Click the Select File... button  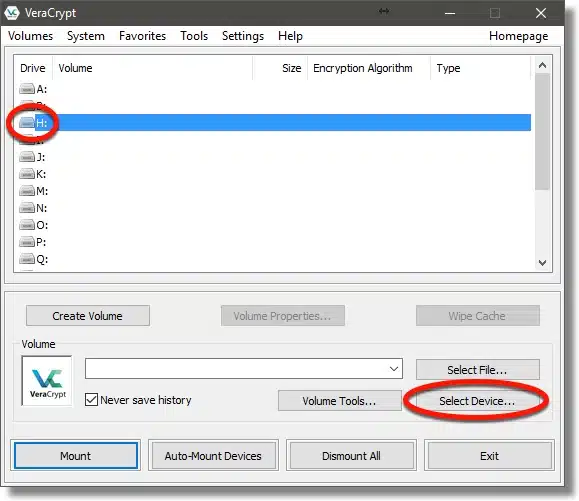coord(477,370)
